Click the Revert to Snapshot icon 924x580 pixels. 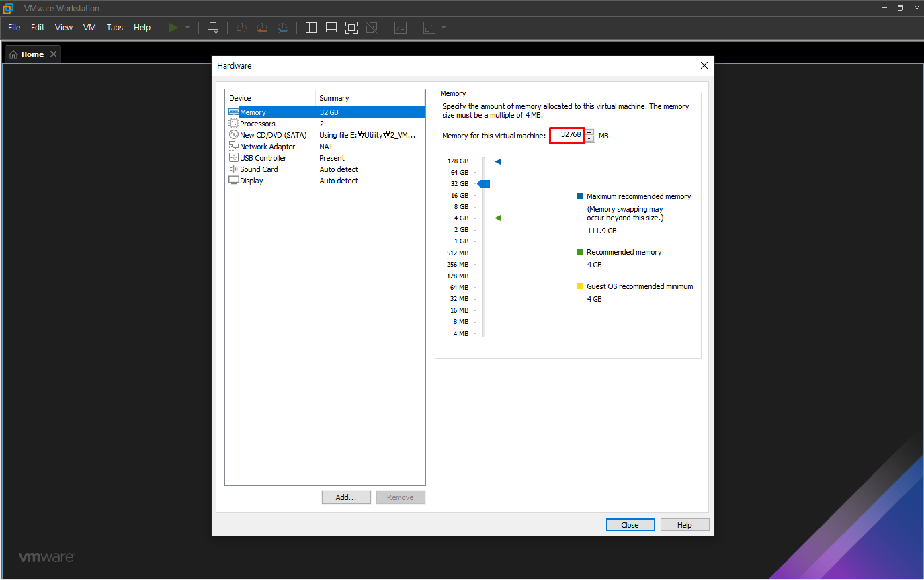click(262, 28)
